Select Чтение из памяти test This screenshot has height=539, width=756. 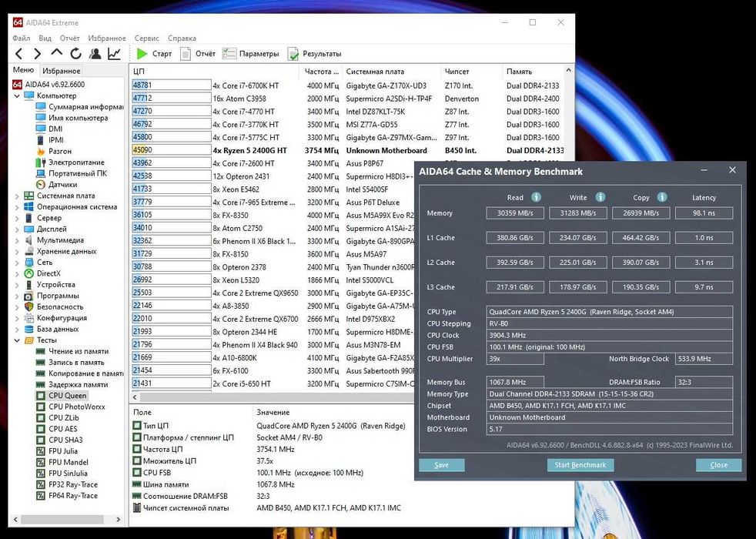[72, 351]
